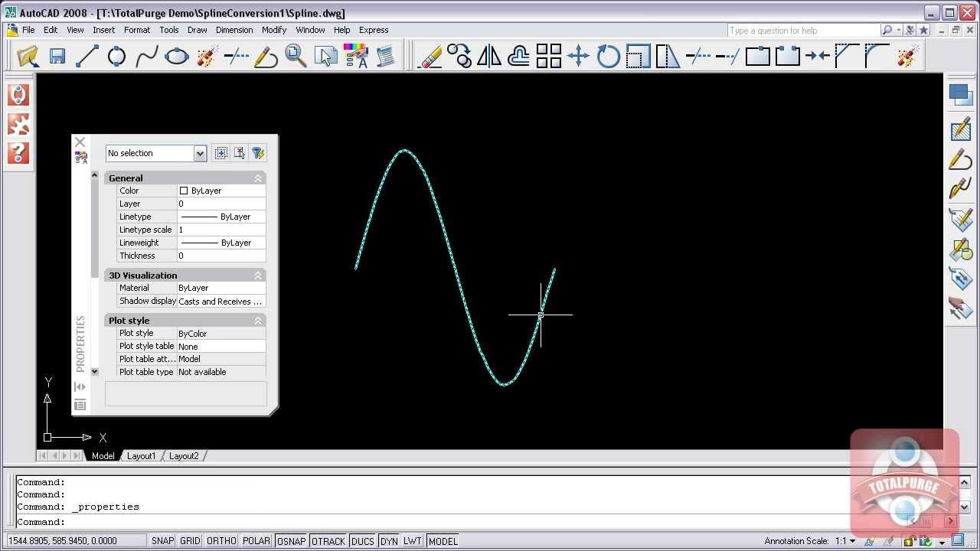Click the Lineweight ByLayer value

point(221,243)
